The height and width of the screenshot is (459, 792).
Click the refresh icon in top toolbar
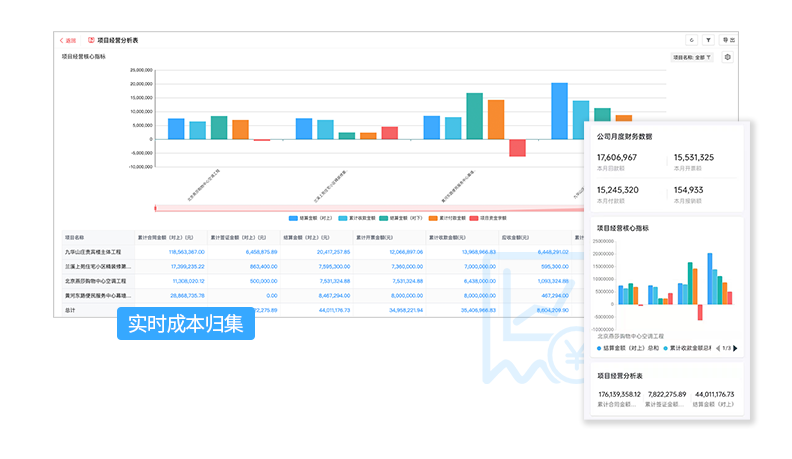point(691,41)
